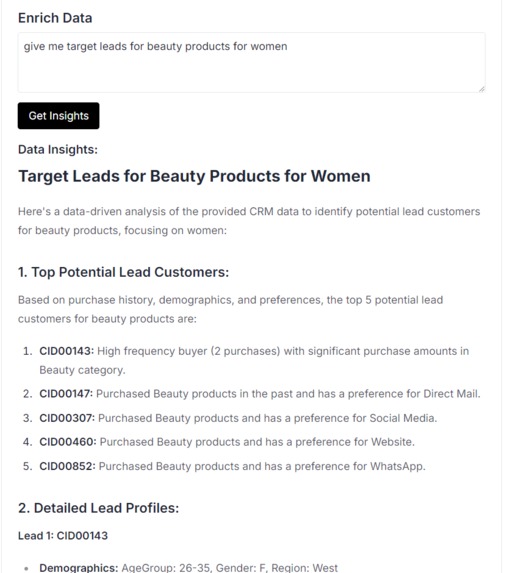Viewport: 505px width, 573px height.
Task: Click the Data Insights label
Action: pos(58,149)
